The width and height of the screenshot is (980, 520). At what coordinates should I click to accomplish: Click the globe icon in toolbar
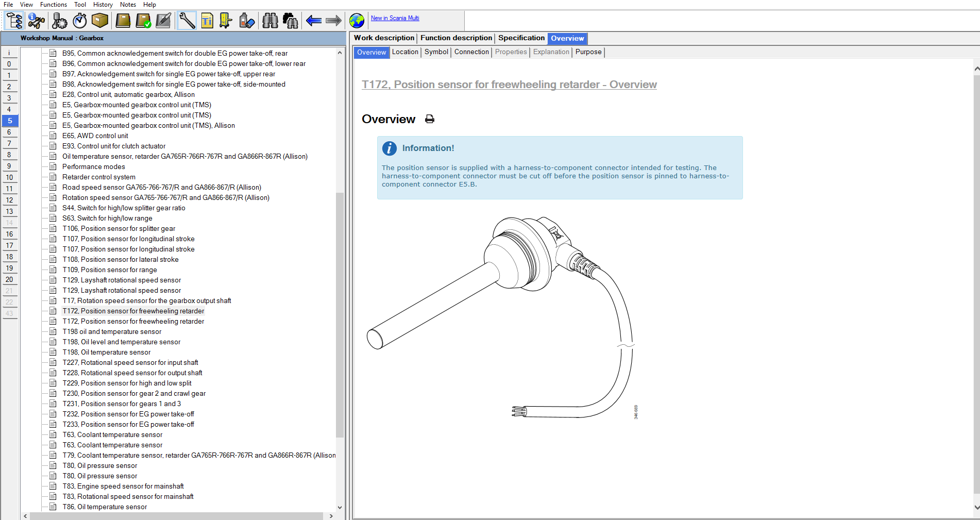coord(357,21)
